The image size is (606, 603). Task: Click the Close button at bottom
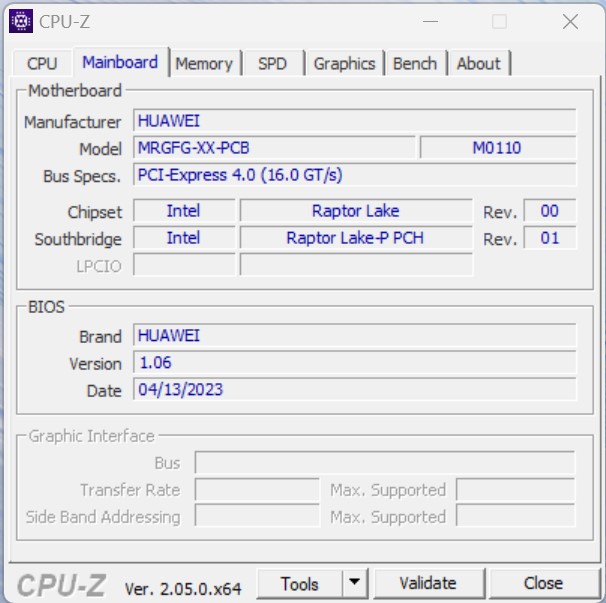543,583
